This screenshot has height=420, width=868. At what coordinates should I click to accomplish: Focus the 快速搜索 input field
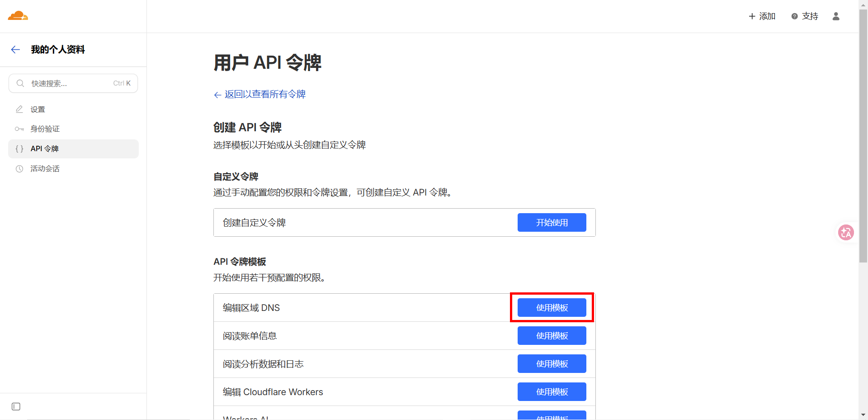pyautogui.click(x=73, y=83)
